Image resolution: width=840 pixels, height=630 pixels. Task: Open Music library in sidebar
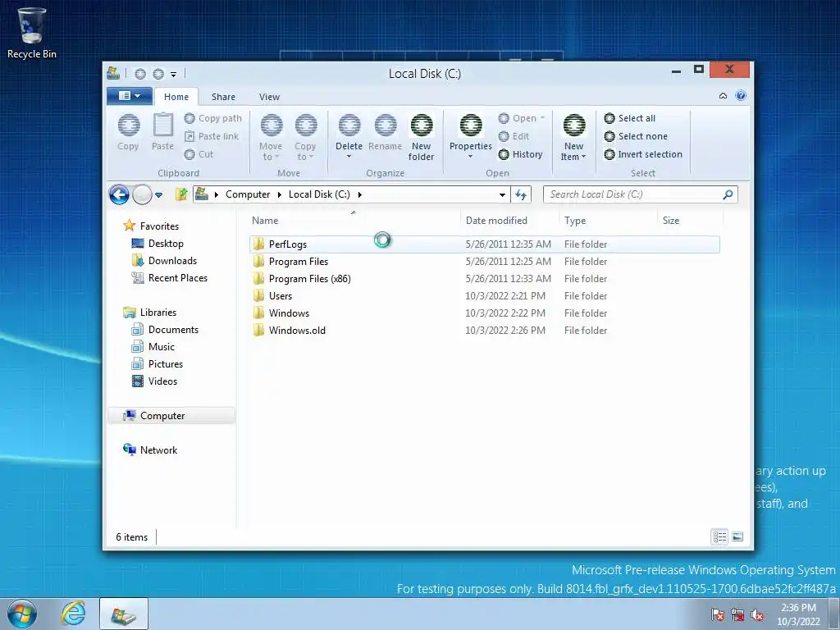pos(153,347)
